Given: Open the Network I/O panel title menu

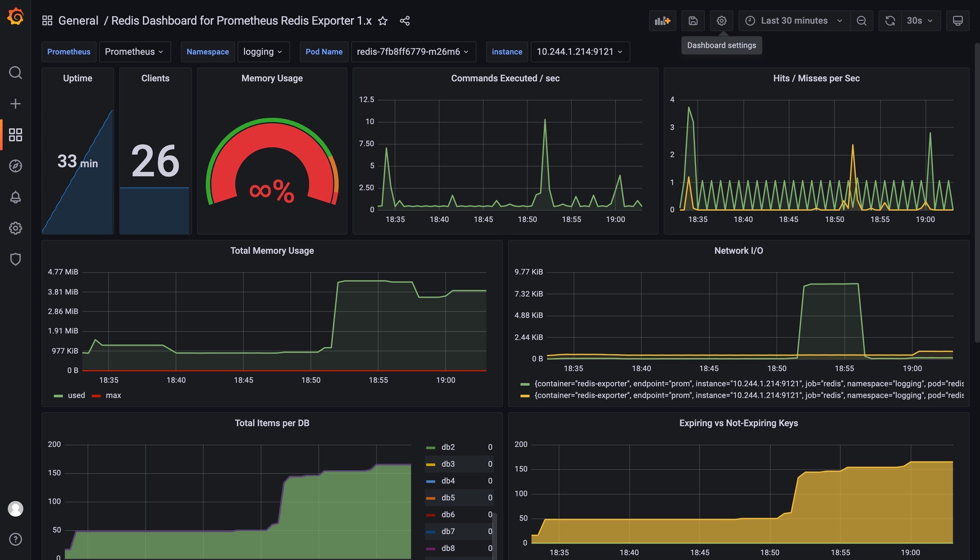Looking at the screenshot, I should tap(739, 251).
